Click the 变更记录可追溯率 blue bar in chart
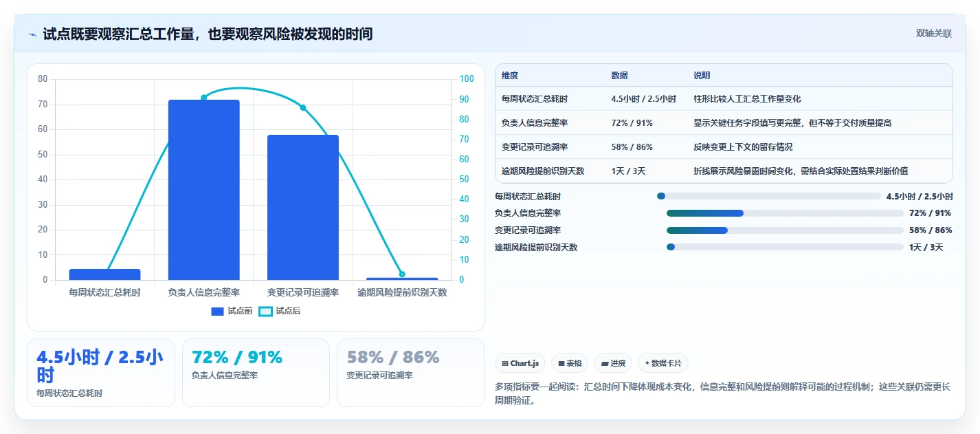 point(303,208)
